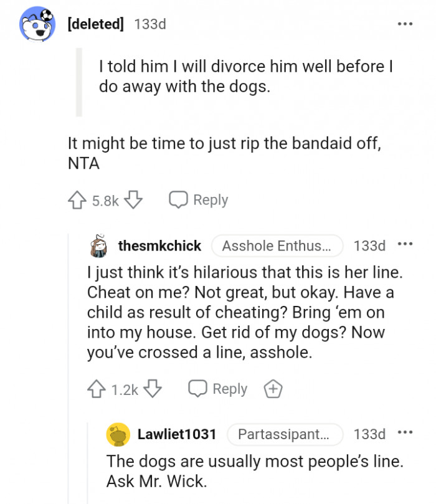The height and width of the screenshot is (504, 436).
Task: Click the 133d timestamp on deleted comment
Action: tap(150, 24)
